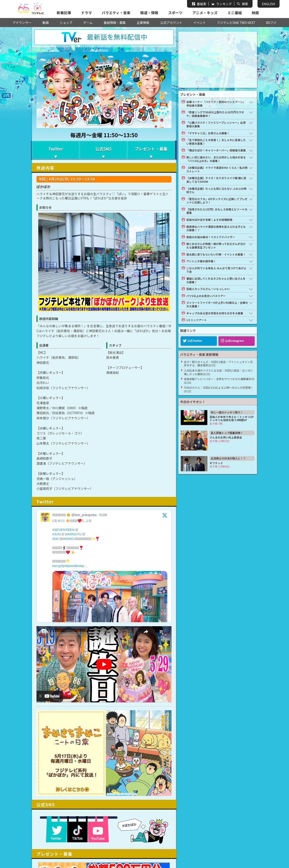Click the X logo on embedded tweet
This screenshot has width=289, height=868.
(x=165, y=515)
